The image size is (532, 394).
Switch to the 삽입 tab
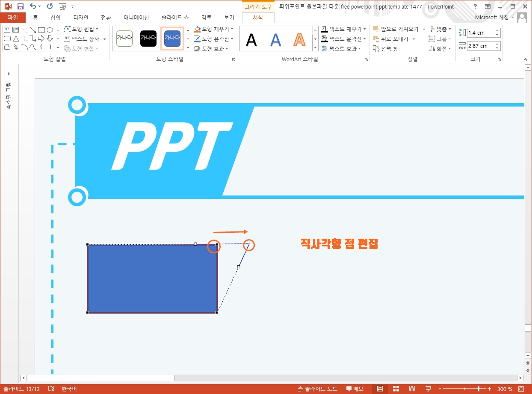[x=56, y=18]
